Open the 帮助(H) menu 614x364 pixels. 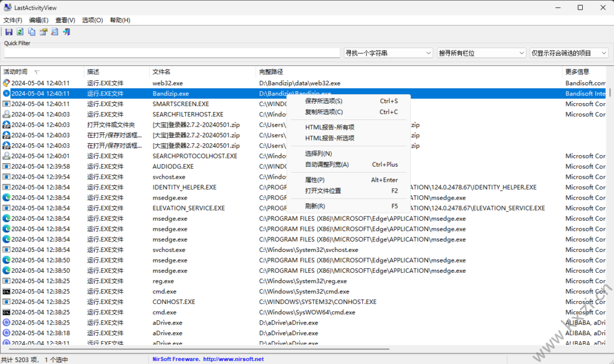click(120, 20)
